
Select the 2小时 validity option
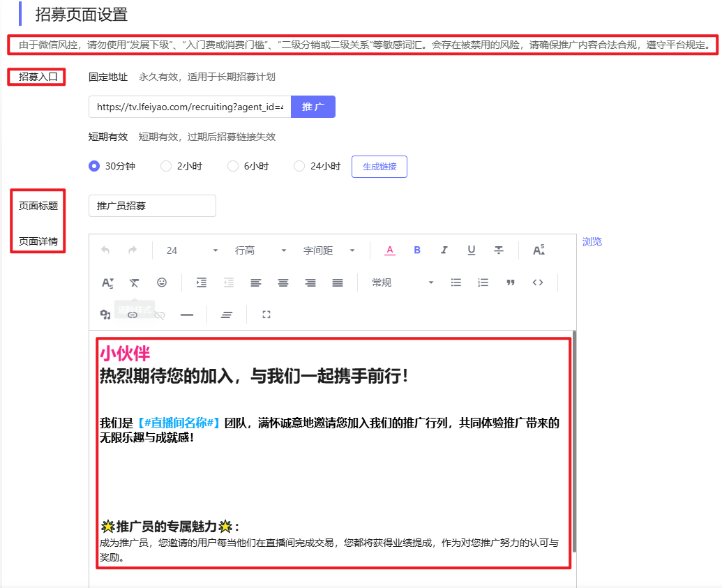pos(166,166)
